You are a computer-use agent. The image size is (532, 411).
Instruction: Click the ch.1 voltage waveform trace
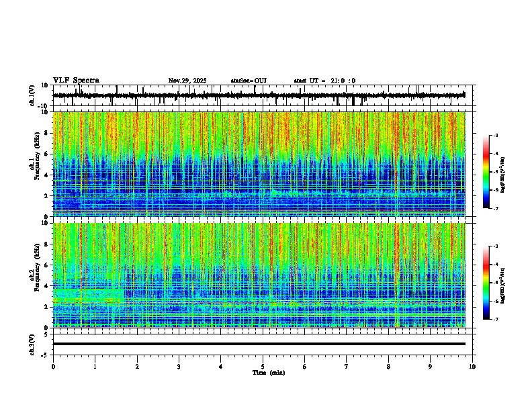tap(259, 95)
